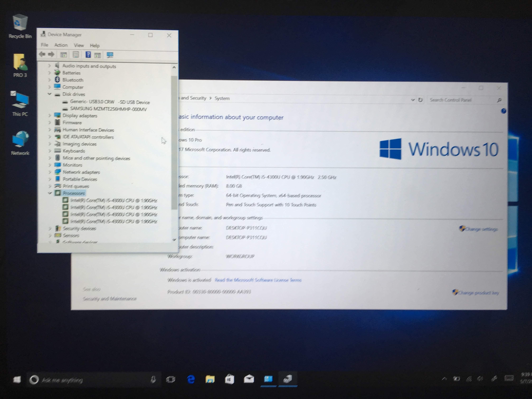532x399 pixels.
Task: Select IDE ATA/ATAPI controllers item
Action: pos(88,137)
